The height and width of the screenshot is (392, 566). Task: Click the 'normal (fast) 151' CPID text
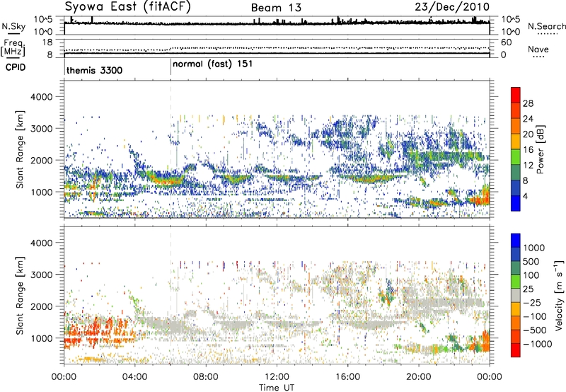click(x=212, y=64)
